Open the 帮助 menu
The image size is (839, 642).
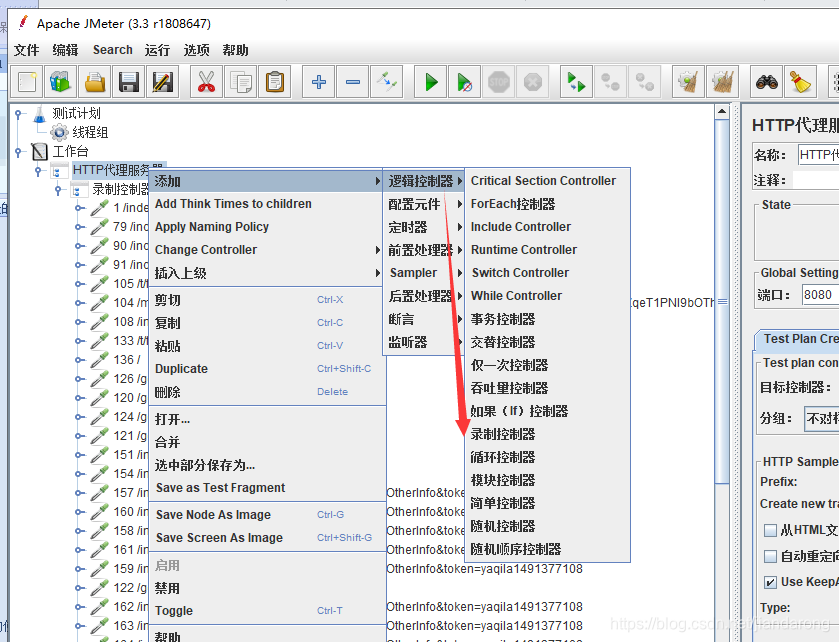[x=235, y=50]
